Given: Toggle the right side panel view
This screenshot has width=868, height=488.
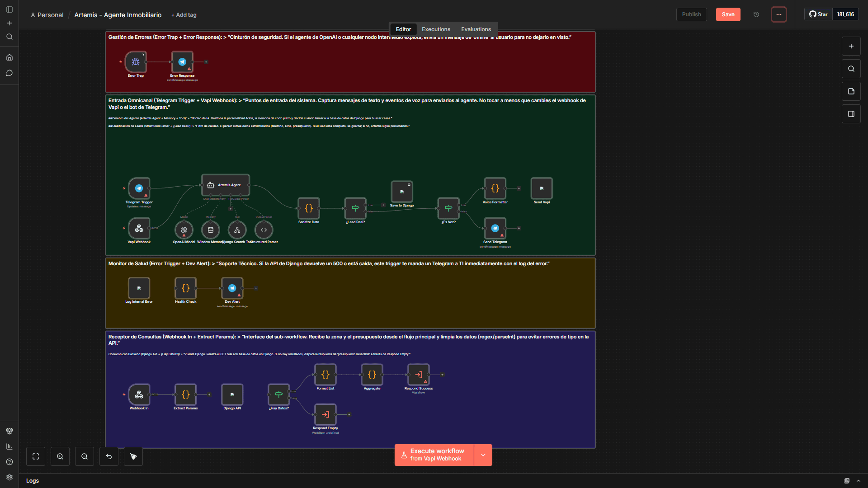Looking at the screenshot, I should (851, 114).
